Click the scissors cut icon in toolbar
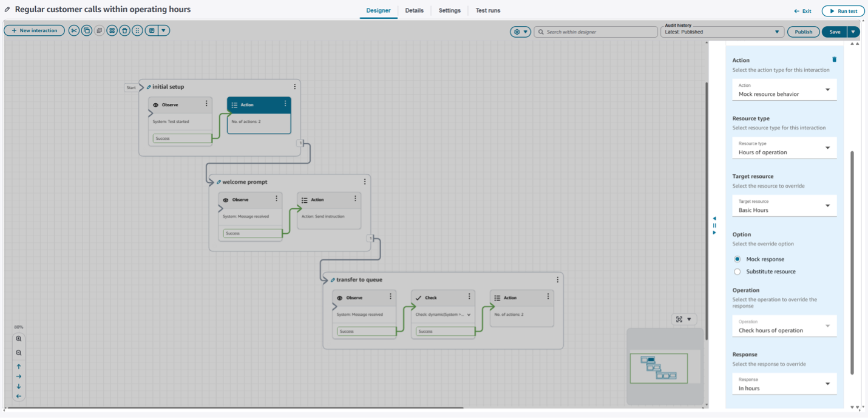 click(x=74, y=30)
